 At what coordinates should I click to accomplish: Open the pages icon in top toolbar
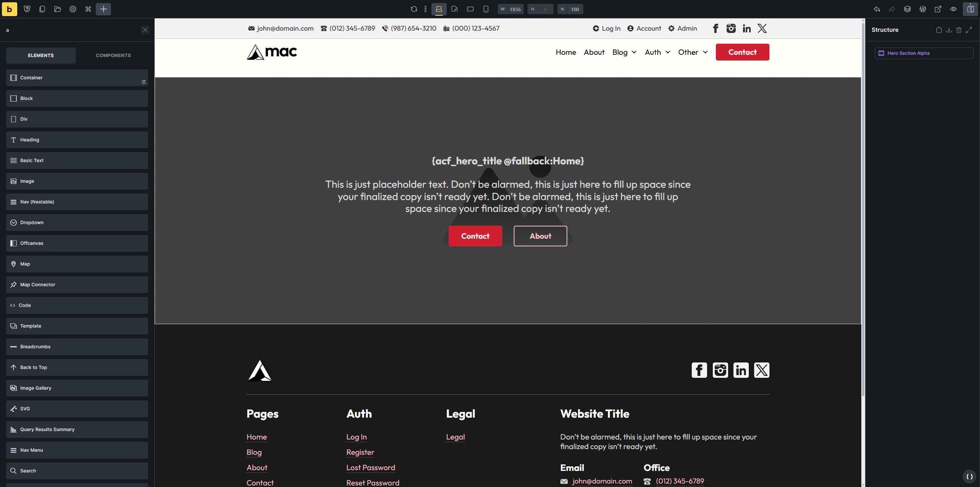pyautogui.click(x=42, y=9)
